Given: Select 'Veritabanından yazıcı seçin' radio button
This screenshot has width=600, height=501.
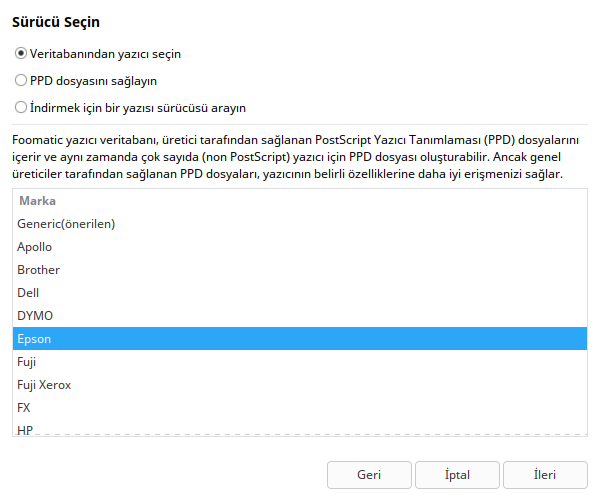Looking at the screenshot, I should point(21,54).
